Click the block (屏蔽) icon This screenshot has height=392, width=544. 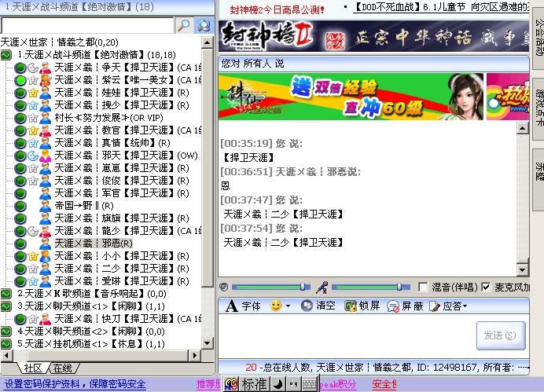(393, 306)
